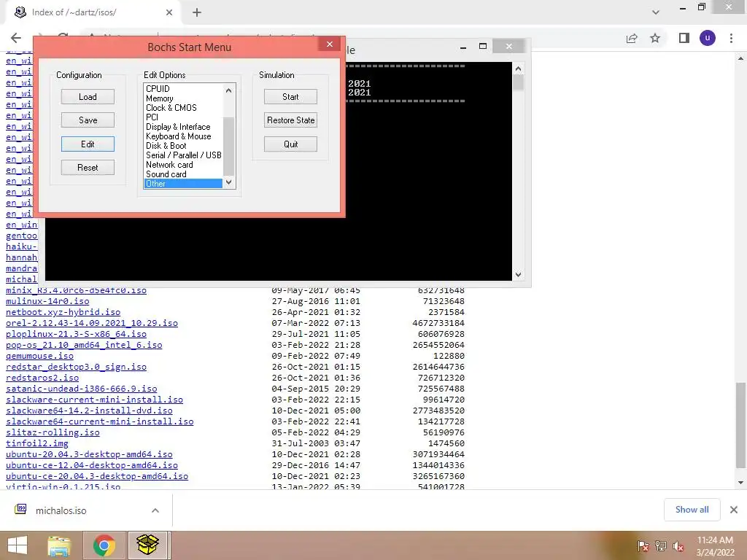Open redstar_desktop3.0_sign.iso link
Viewport: 747px width, 560px height.
(76, 367)
